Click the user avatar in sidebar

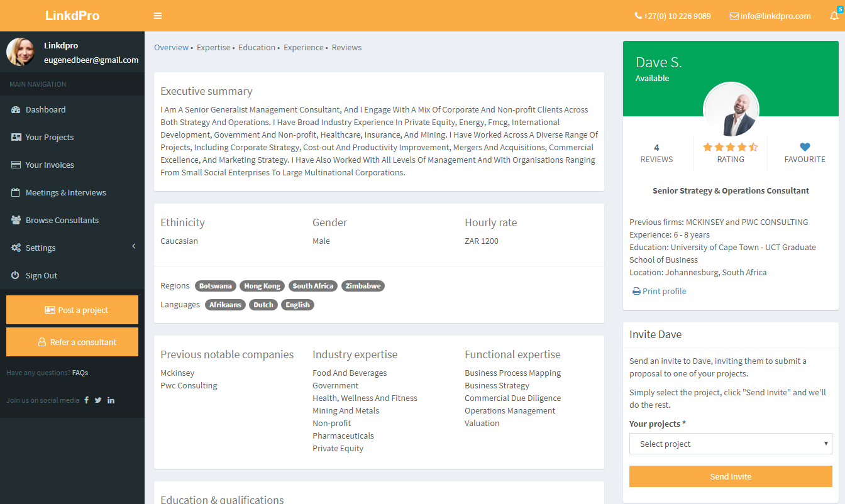tap(21, 52)
